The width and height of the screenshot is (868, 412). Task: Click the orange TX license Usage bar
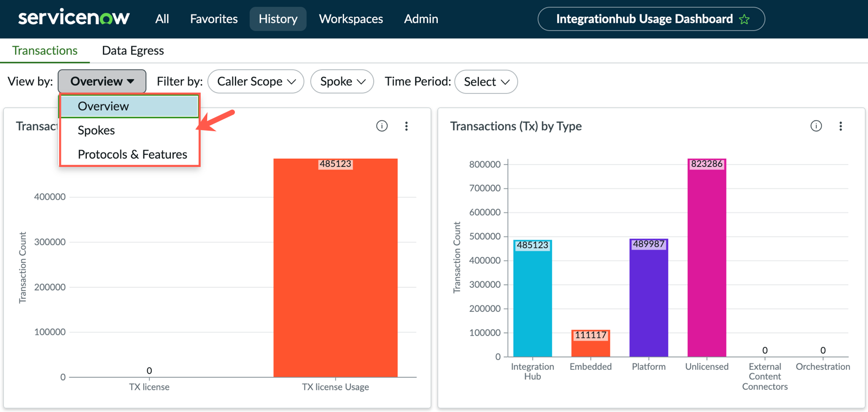tap(335, 268)
